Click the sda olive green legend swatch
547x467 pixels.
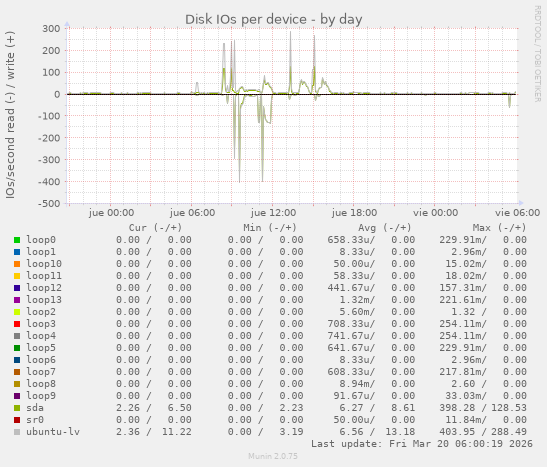17,408
